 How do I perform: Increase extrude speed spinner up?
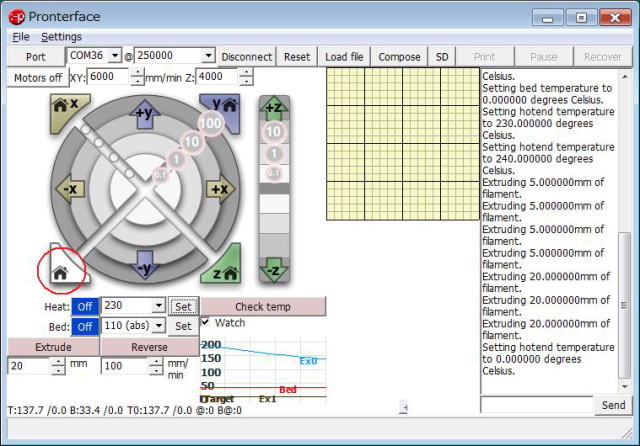click(x=156, y=362)
